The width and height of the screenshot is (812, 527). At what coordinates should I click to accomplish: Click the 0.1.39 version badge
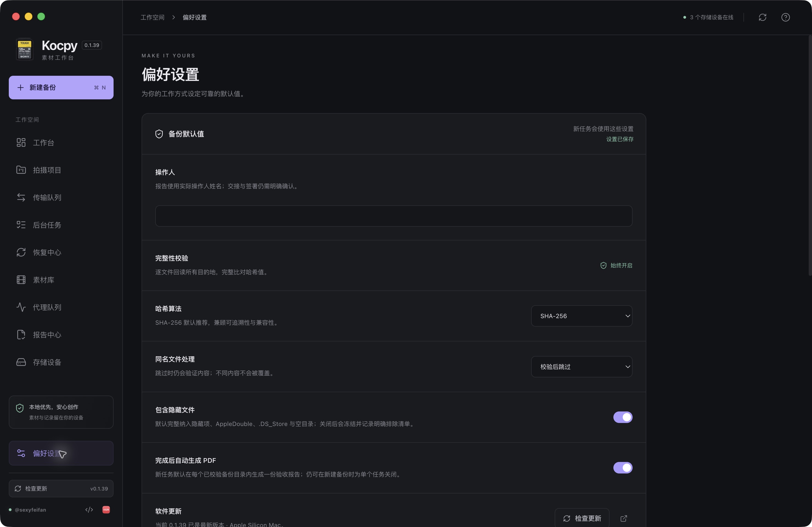(92, 45)
